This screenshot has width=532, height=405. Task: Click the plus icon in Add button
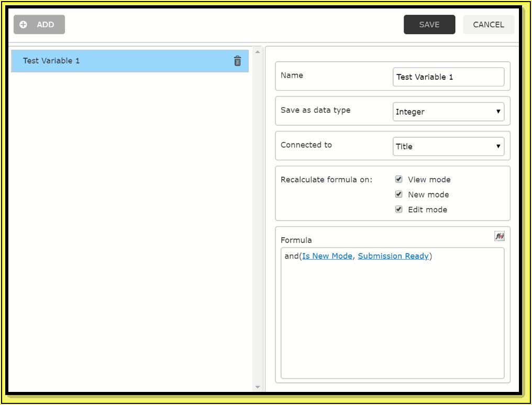point(23,25)
